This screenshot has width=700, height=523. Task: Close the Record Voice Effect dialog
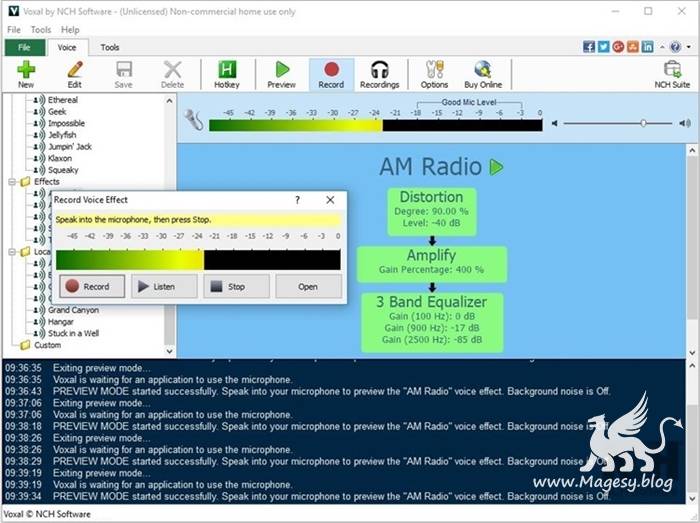[x=330, y=200]
